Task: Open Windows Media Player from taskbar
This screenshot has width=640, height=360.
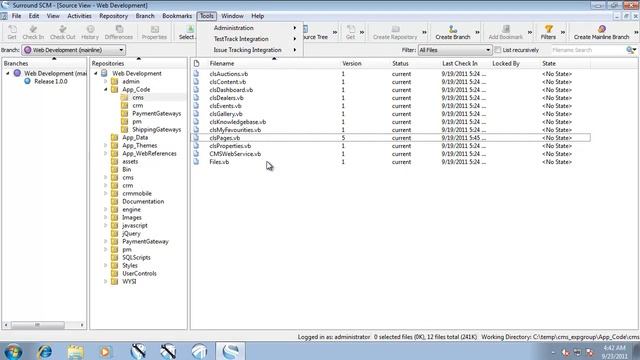Action: [x=105, y=351]
